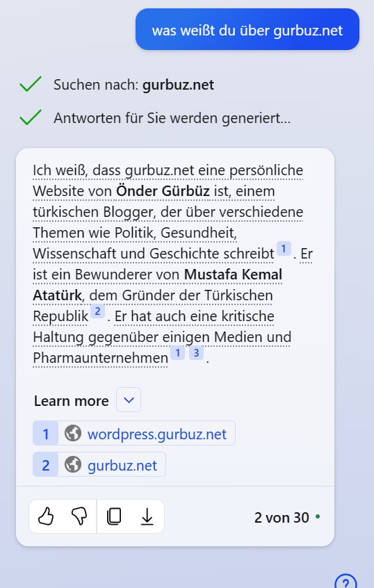This screenshot has width=374, height=588.
Task: Export the answer using the download icon
Action: pyautogui.click(x=147, y=516)
